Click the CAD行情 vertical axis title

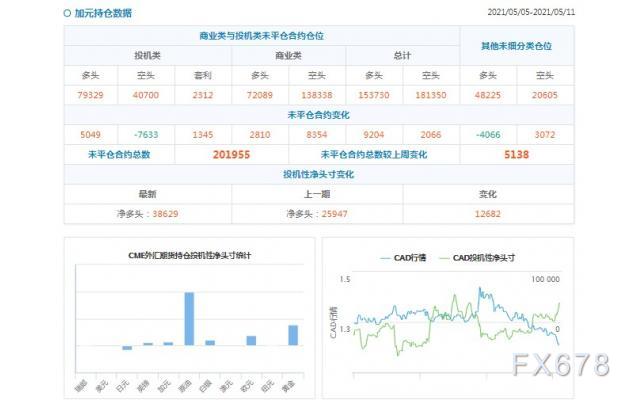(333, 322)
